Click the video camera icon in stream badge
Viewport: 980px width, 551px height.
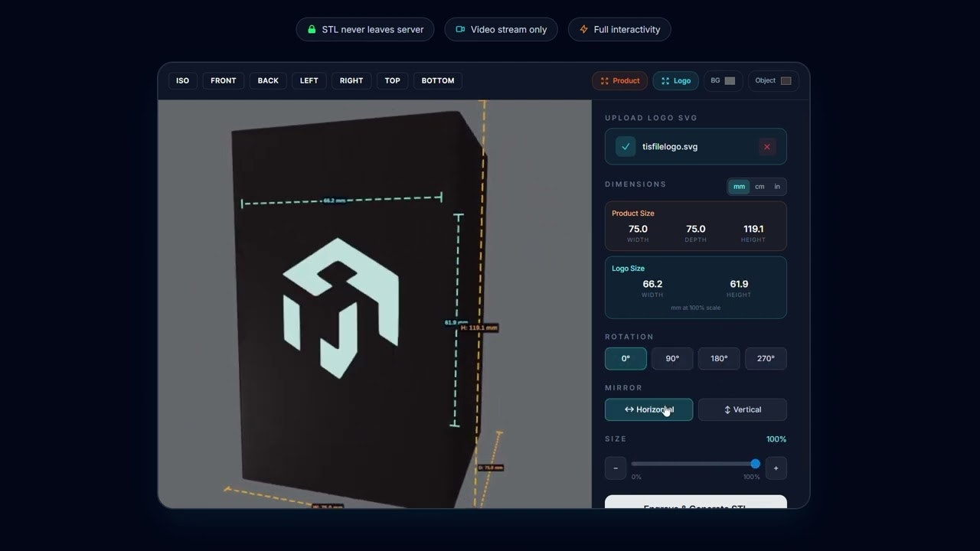point(460,29)
